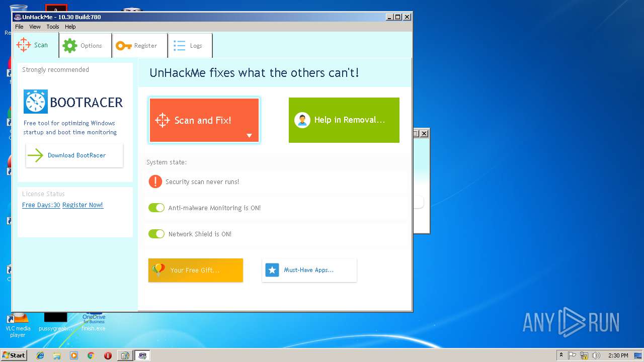Click the crosshair icon on Scan tab
The height and width of the screenshot is (362, 644).
point(24,45)
